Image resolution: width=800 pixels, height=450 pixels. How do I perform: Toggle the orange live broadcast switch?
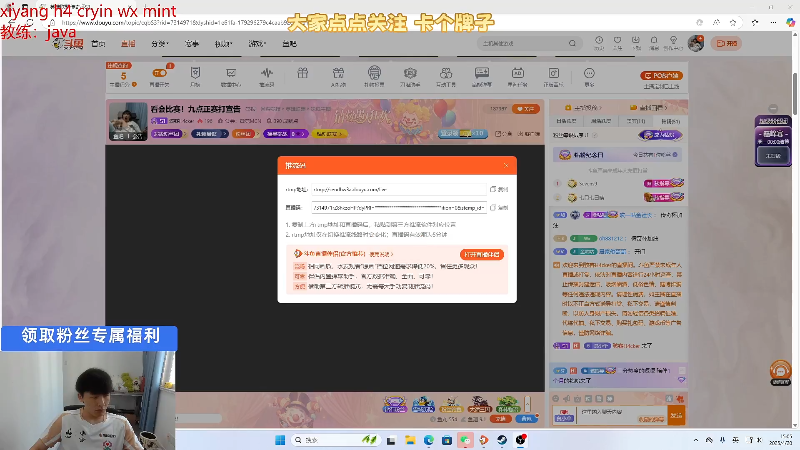[x=160, y=73]
